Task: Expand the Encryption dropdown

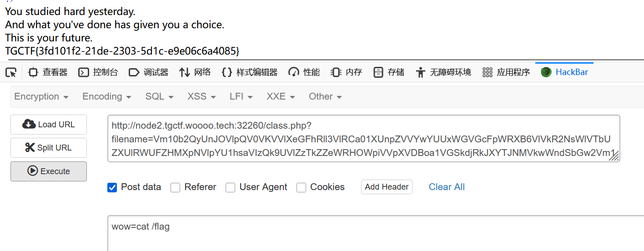Action: tap(41, 96)
